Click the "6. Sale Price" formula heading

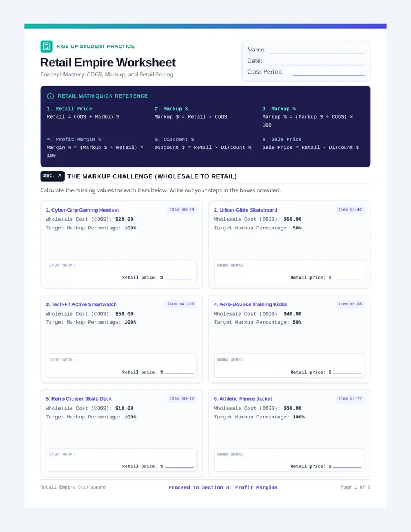pos(281,139)
